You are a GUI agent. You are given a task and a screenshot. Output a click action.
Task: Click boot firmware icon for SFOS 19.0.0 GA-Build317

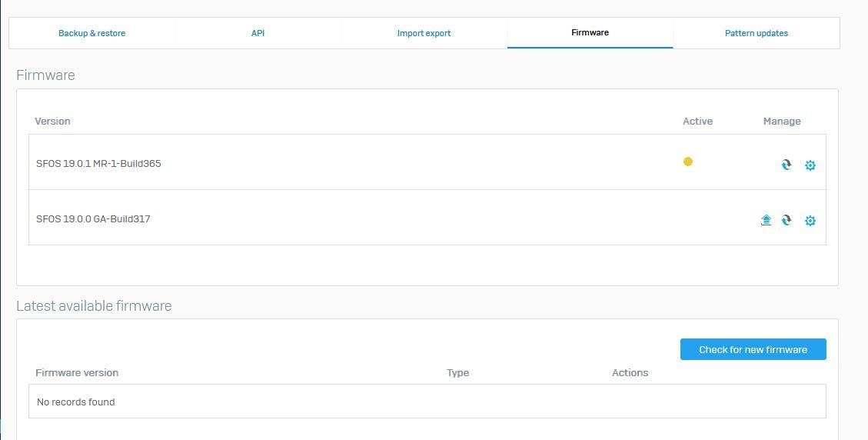pos(787,221)
